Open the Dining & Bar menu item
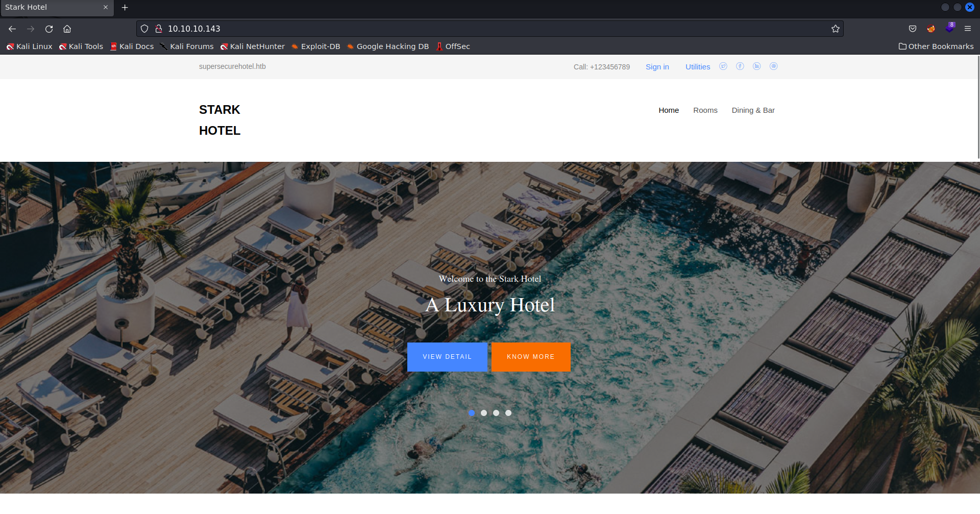The height and width of the screenshot is (514, 980). tap(753, 110)
